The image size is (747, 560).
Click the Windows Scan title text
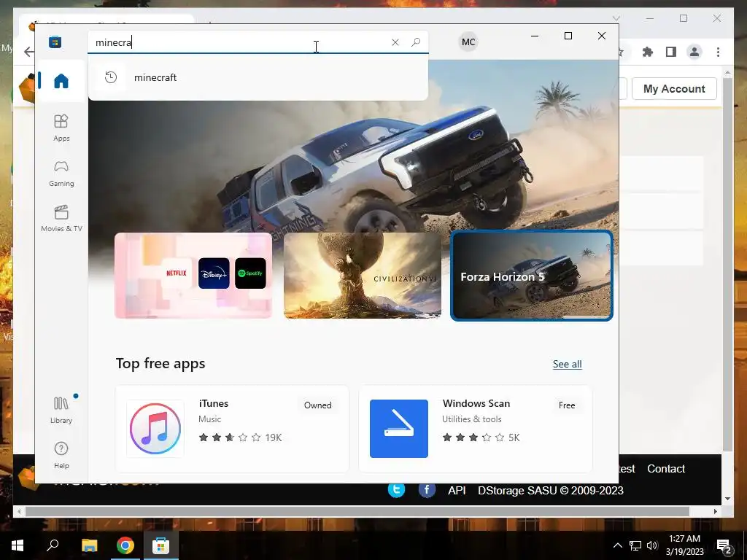(x=476, y=403)
